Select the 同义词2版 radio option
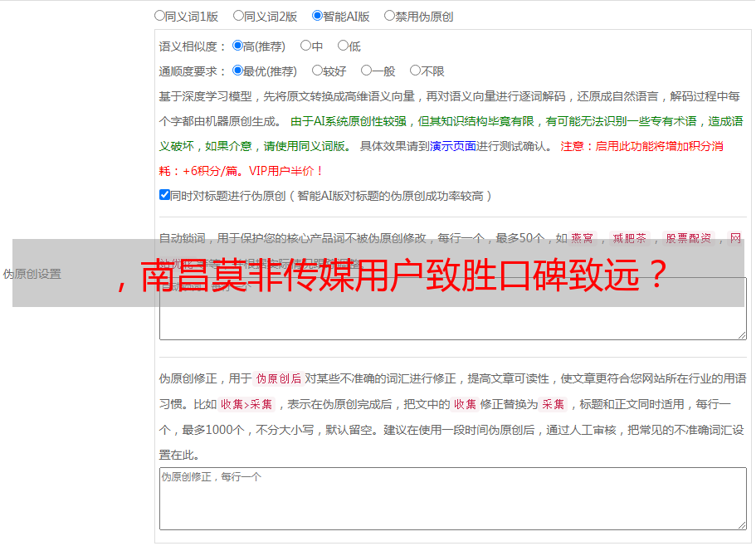 [238, 16]
